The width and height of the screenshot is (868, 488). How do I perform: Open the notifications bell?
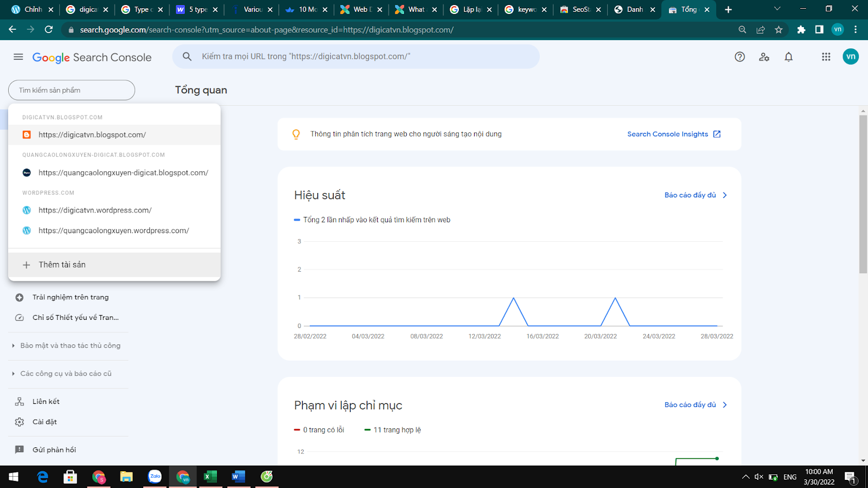point(788,57)
